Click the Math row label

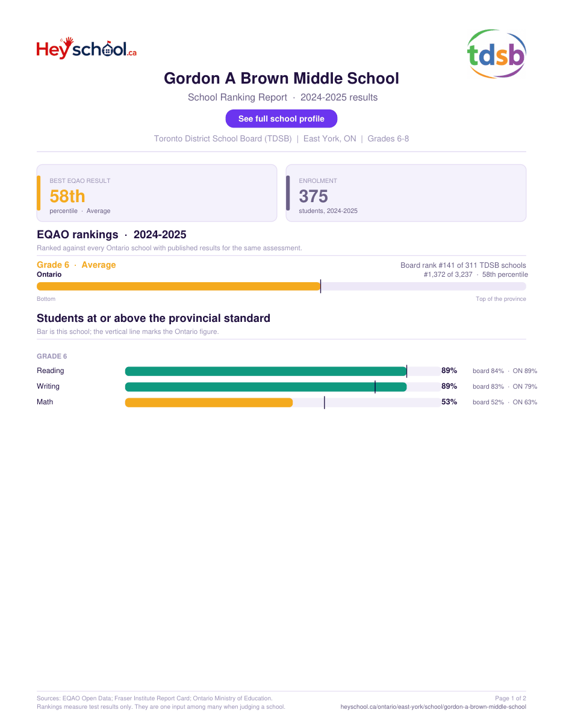click(45, 402)
